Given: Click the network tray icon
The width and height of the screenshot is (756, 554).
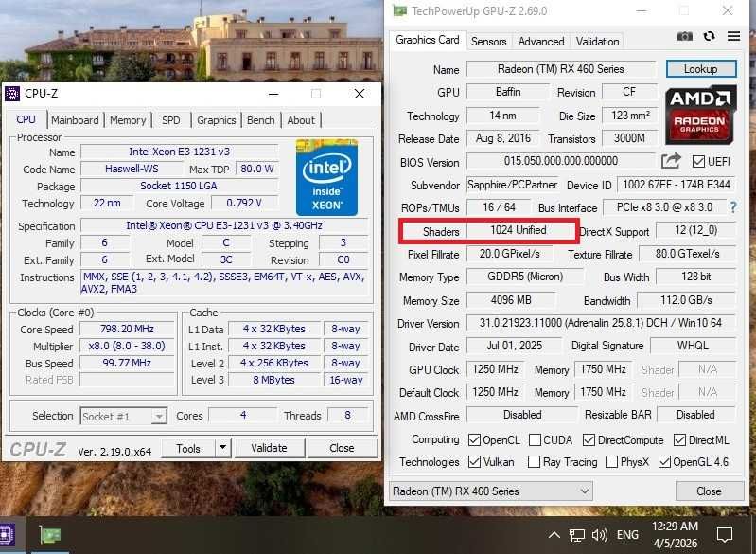Looking at the screenshot, I should pyautogui.click(x=576, y=535).
